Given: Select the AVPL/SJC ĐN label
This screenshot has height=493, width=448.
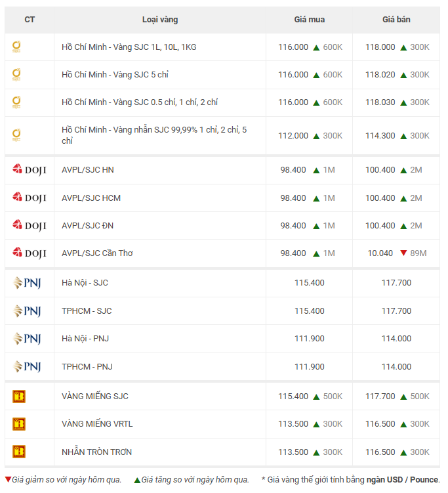Looking at the screenshot, I should [88, 225].
